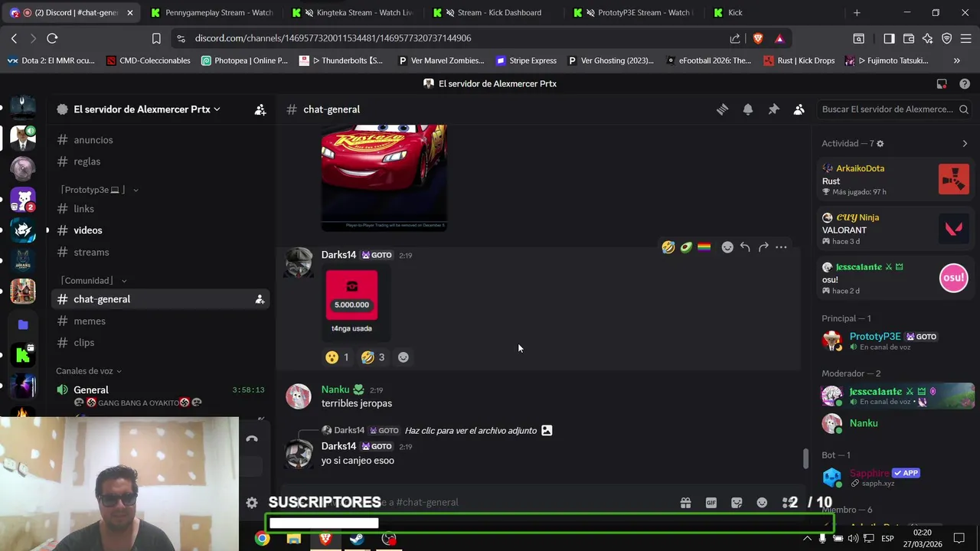Screen dimensions: 980x551
Task: Open the gift icon in message bar
Action: point(685,503)
